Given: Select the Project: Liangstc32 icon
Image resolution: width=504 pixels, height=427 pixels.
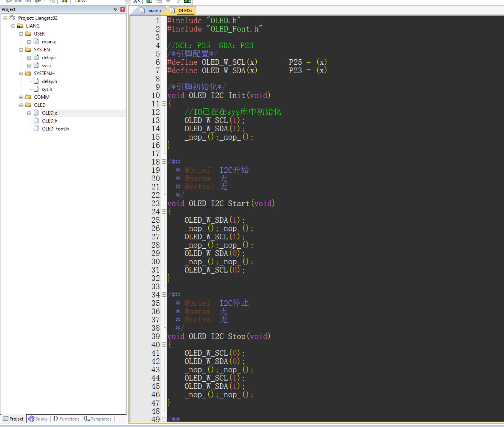Looking at the screenshot, I should (12, 18).
